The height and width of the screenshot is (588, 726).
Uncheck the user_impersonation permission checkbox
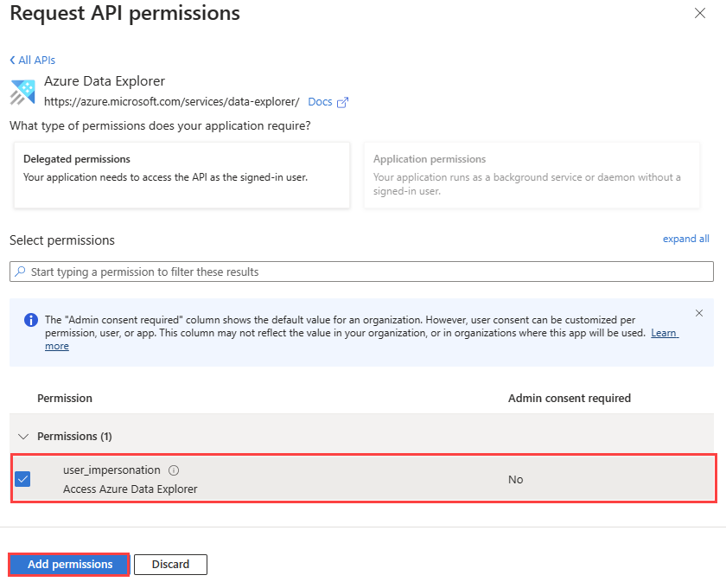[x=23, y=479]
